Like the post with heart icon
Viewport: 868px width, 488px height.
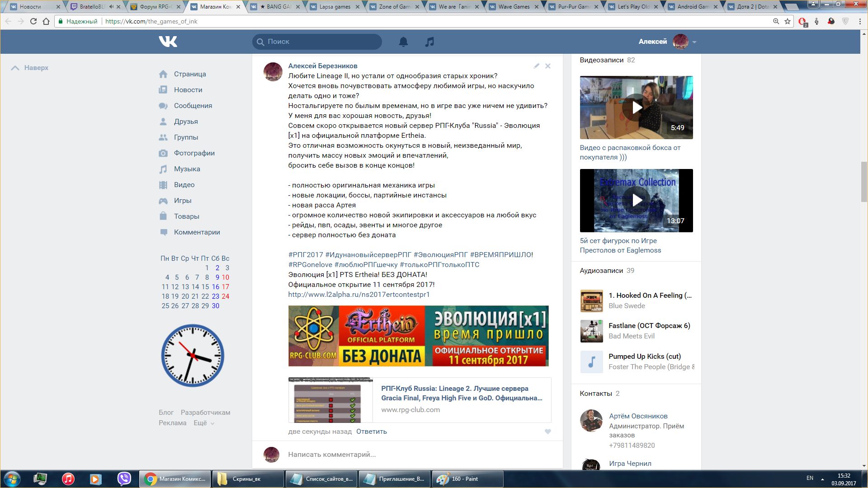[x=548, y=432]
